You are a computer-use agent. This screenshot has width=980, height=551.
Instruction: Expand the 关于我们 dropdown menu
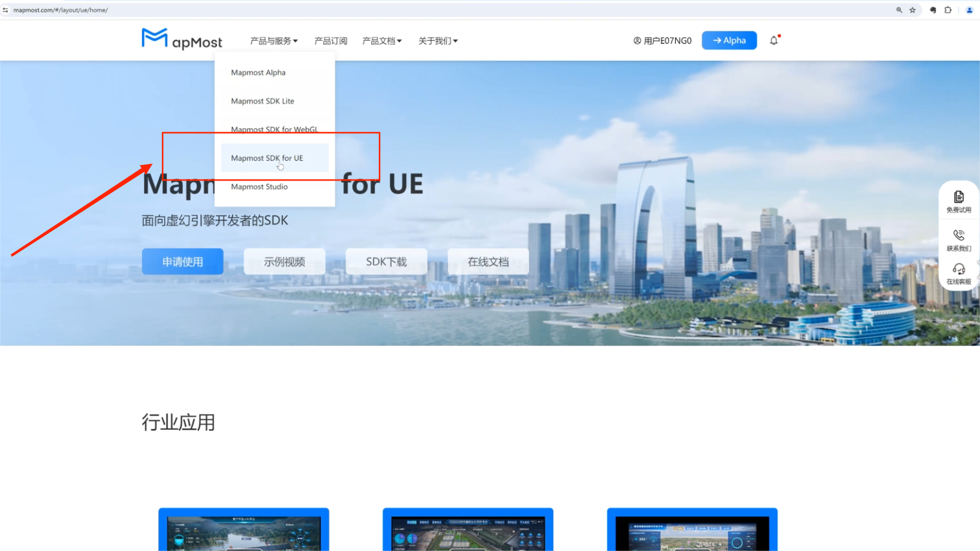click(438, 41)
